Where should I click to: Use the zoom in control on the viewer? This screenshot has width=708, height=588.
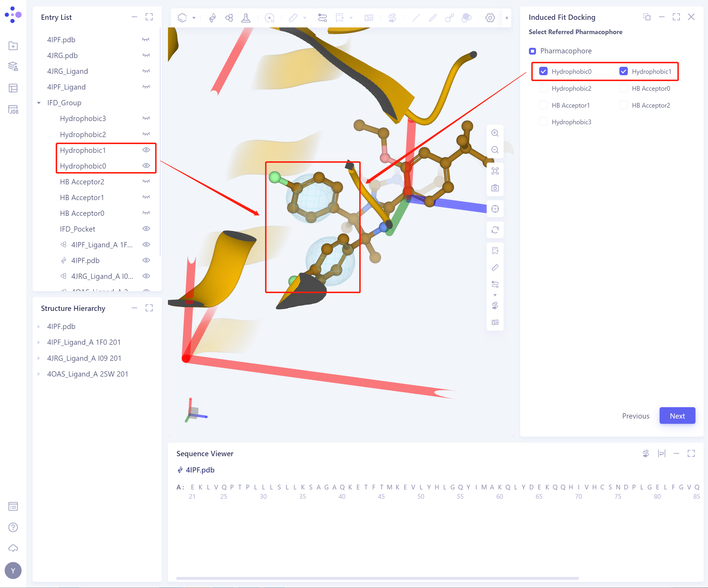click(495, 133)
